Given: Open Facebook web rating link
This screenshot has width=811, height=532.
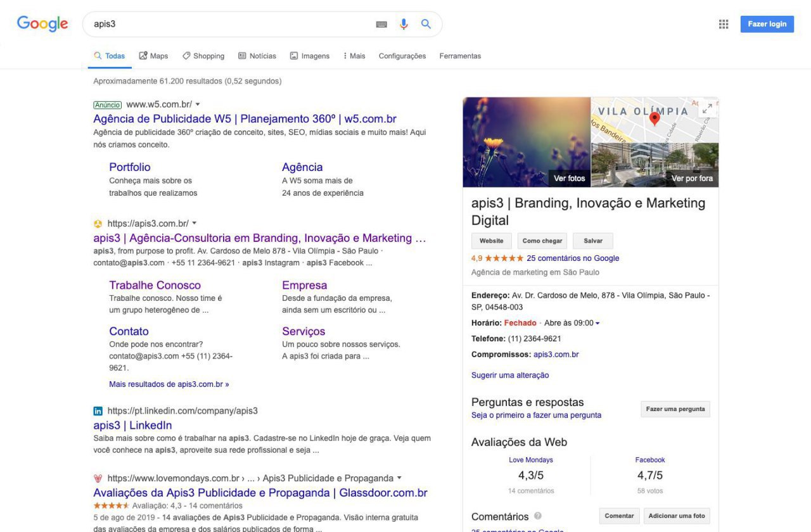Looking at the screenshot, I should (650, 460).
